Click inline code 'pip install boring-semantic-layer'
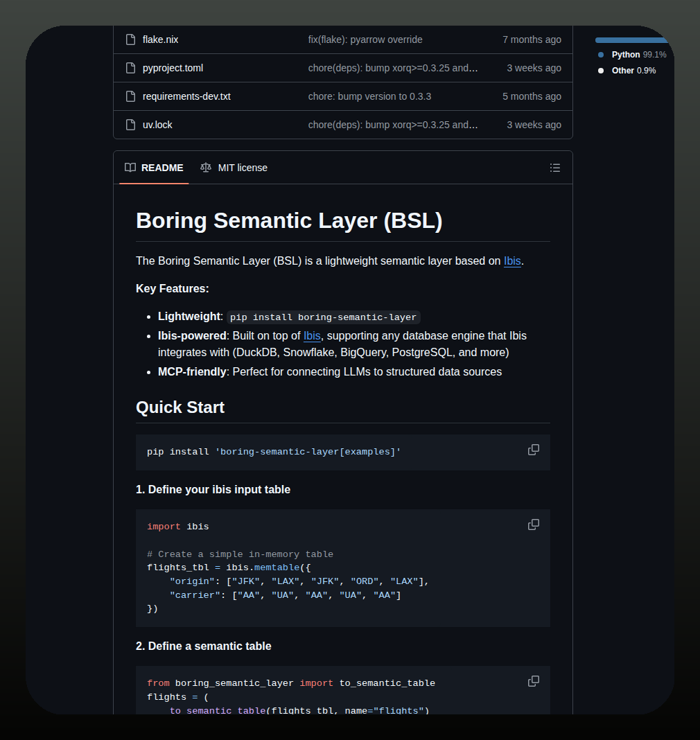This screenshot has width=700, height=740. tap(324, 317)
